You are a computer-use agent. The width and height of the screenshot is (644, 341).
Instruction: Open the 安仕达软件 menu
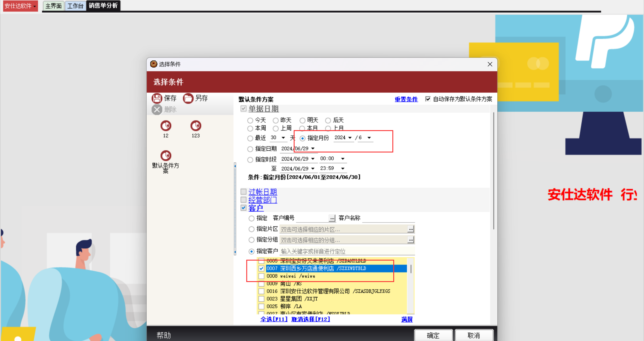point(20,6)
